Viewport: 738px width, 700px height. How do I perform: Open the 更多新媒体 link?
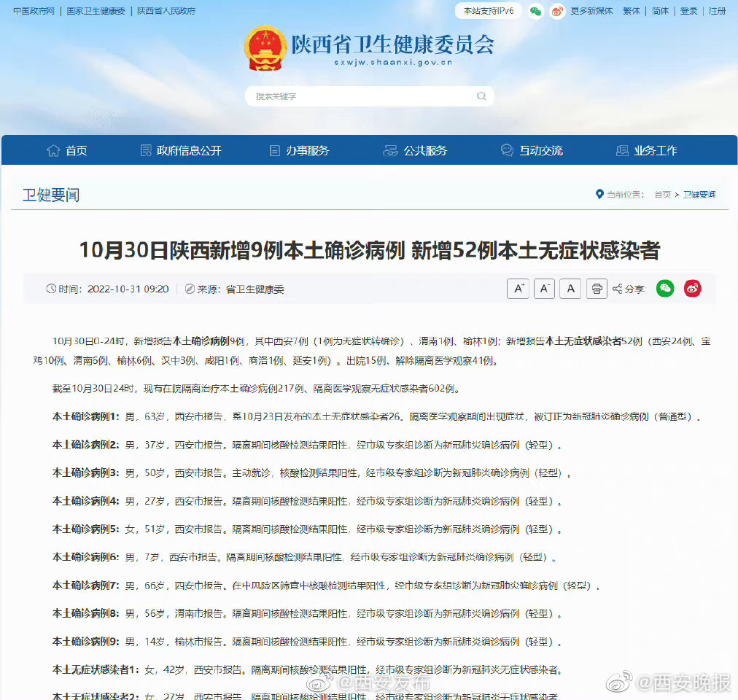coord(591,11)
